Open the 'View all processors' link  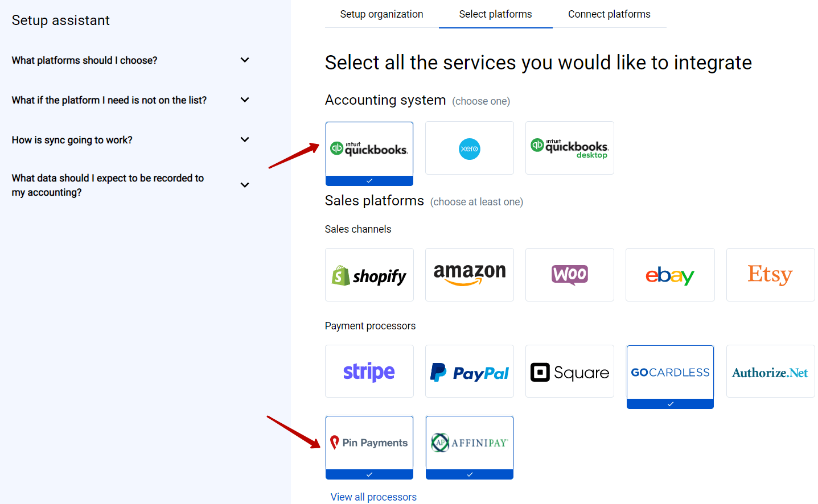coord(373,497)
